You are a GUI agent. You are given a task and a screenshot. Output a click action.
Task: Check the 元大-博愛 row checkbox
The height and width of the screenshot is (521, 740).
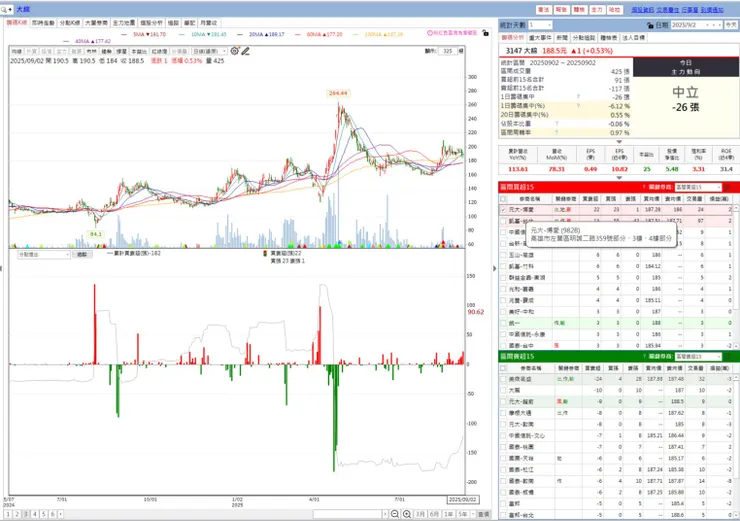(x=503, y=210)
